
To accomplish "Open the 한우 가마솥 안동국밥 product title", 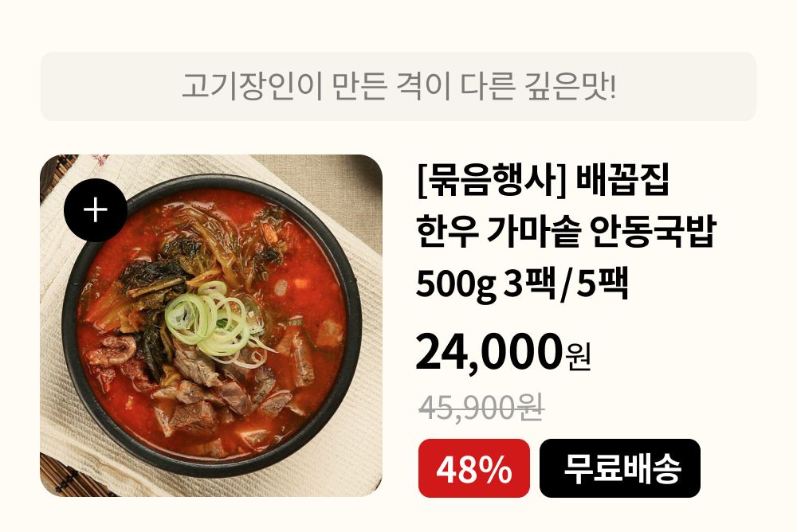I will point(566,231).
